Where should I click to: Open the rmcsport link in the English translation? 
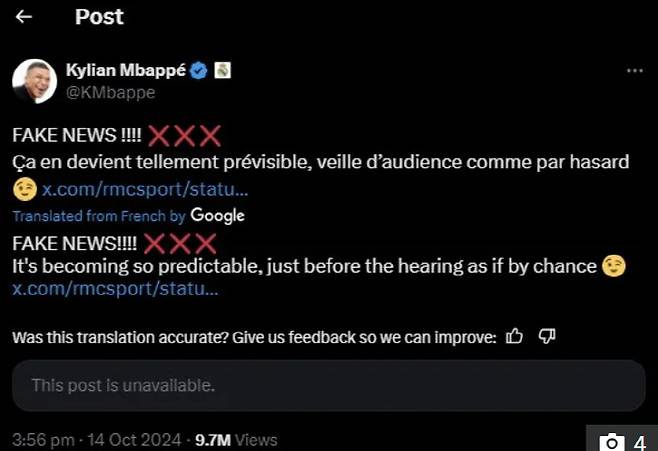click(115, 289)
